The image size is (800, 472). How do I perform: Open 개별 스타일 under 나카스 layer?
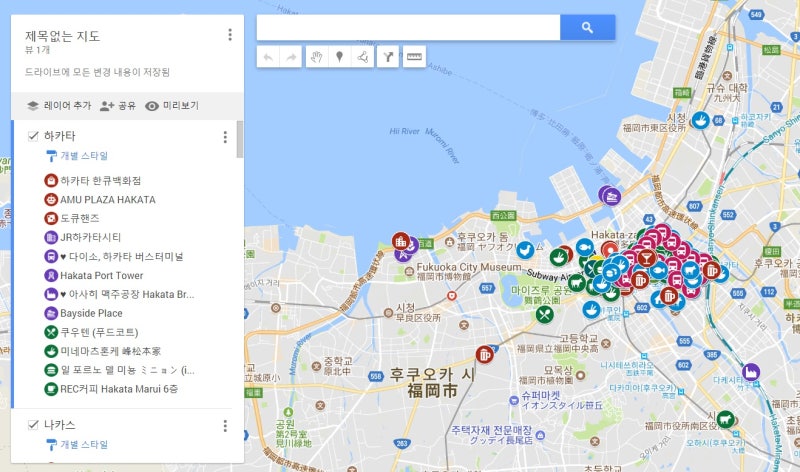(x=77, y=444)
